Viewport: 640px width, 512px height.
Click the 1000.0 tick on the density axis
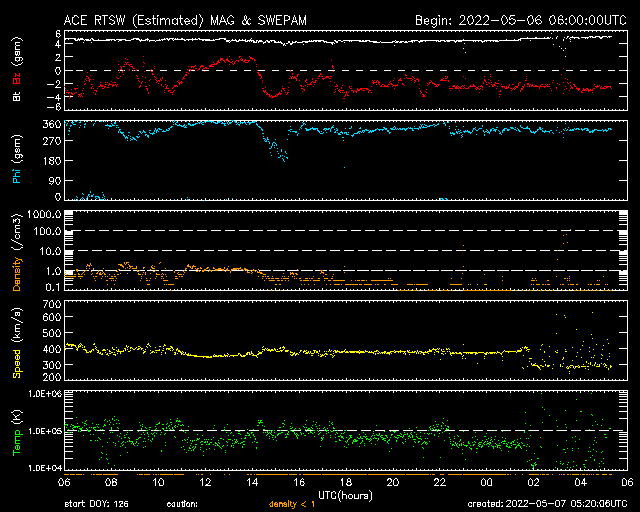(45, 214)
